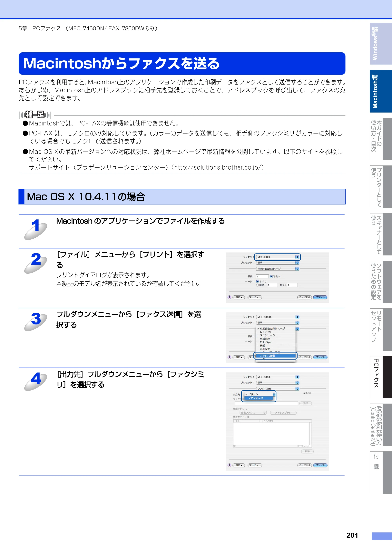Click the help question-mark icon in step 4 dialog
392x555 pixels.
229,465
